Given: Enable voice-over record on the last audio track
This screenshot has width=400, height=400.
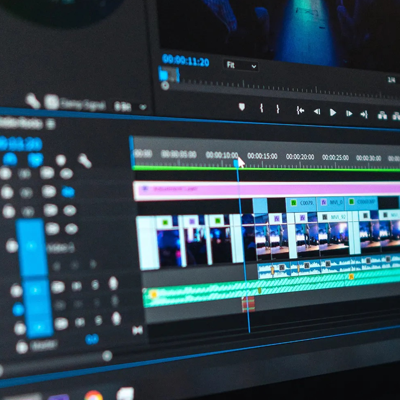Looking at the screenshot, I should (x=116, y=319).
